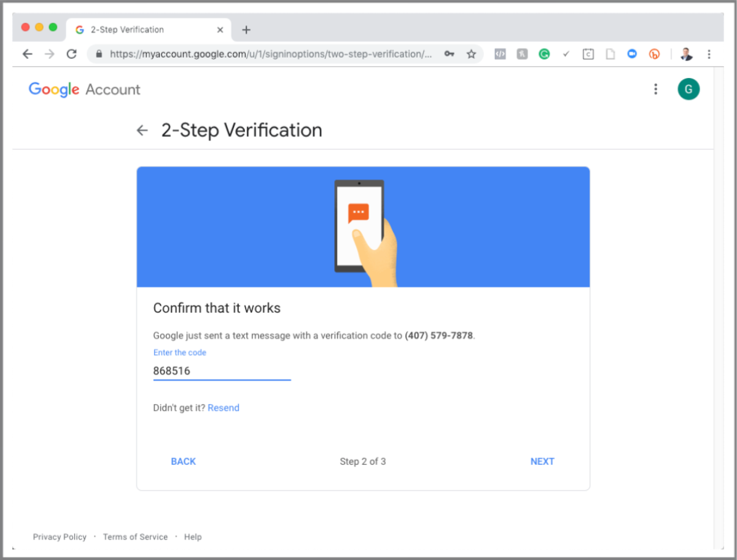737x560 pixels.
Task: Click the blank page extension icon
Action: (610, 54)
